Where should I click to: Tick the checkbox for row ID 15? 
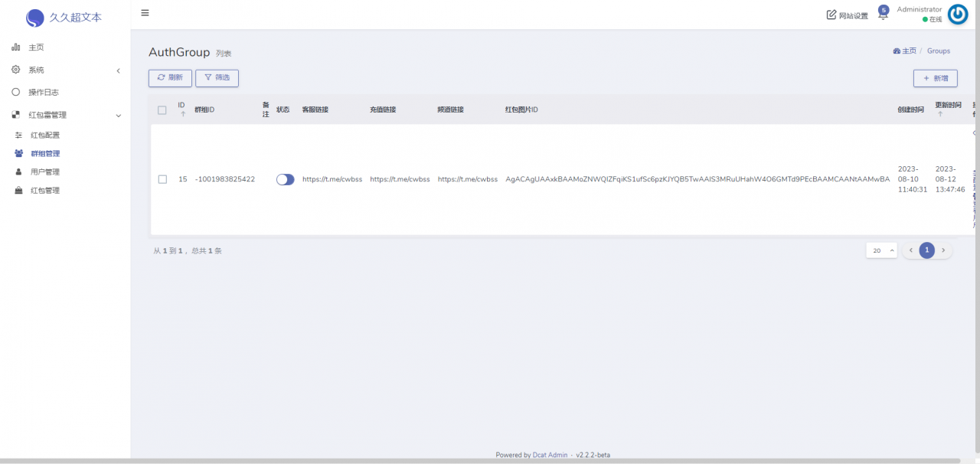[x=162, y=179]
